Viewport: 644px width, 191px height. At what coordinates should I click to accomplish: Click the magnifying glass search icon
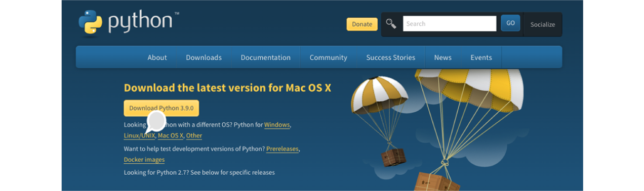pos(391,24)
